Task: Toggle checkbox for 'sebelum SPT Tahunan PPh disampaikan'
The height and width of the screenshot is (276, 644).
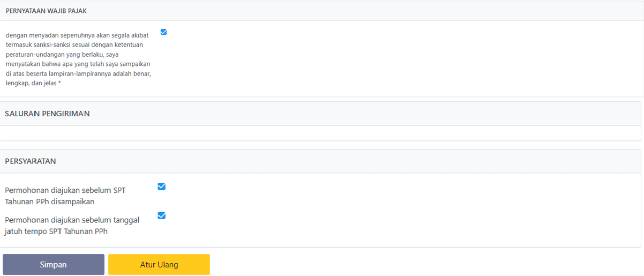Action: coord(161,187)
